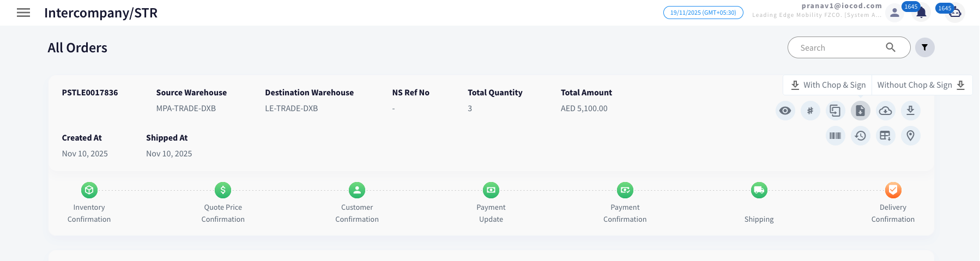Click the barcode icon for the order
980x261 pixels.
[x=835, y=136]
